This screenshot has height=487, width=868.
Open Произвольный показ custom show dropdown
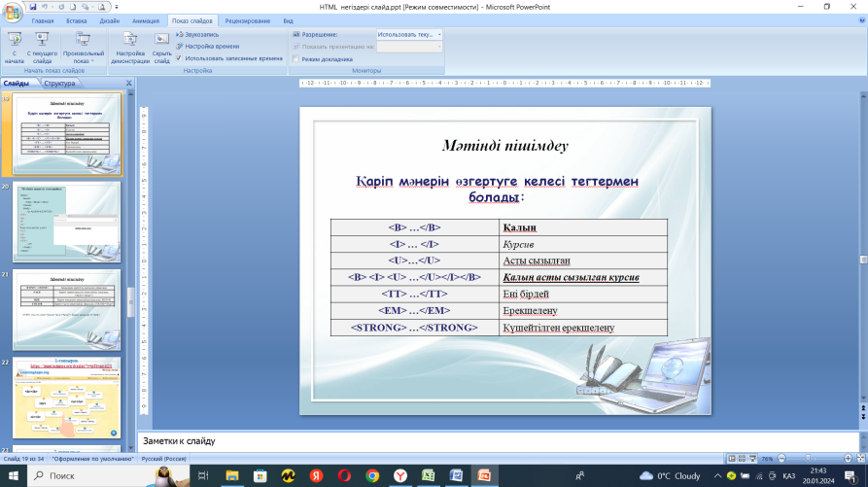pos(84,48)
